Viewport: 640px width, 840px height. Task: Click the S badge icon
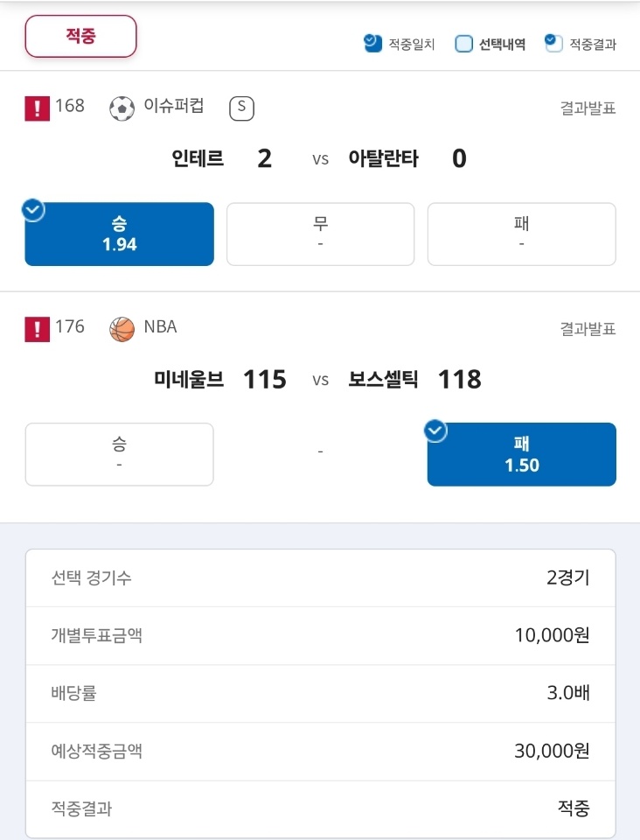(241, 108)
